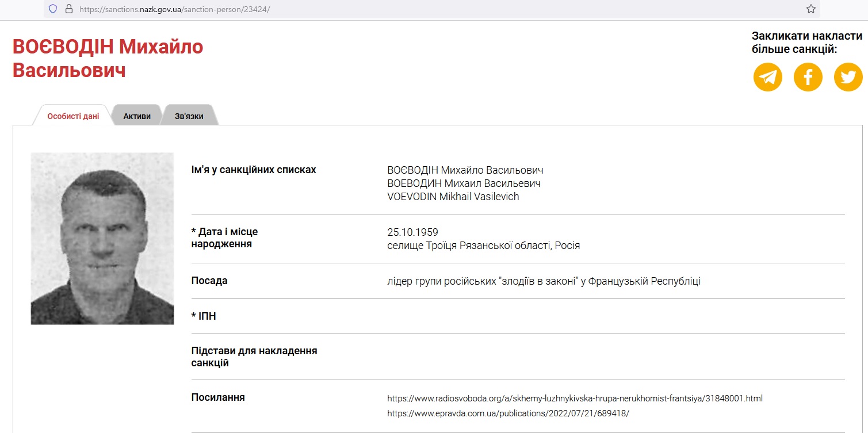The height and width of the screenshot is (433, 868).
Task: Click the birth date 25.10.1959
Action: pyautogui.click(x=412, y=232)
